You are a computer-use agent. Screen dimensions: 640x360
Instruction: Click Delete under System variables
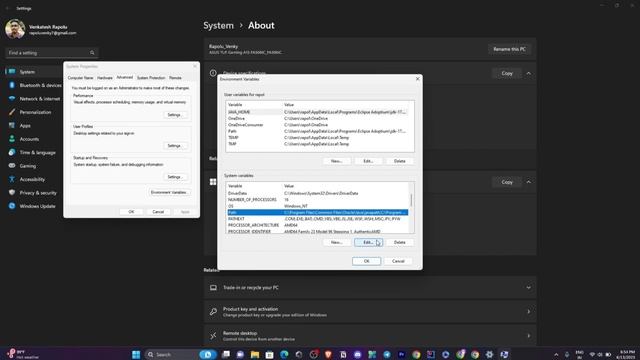tap(400, 242)
